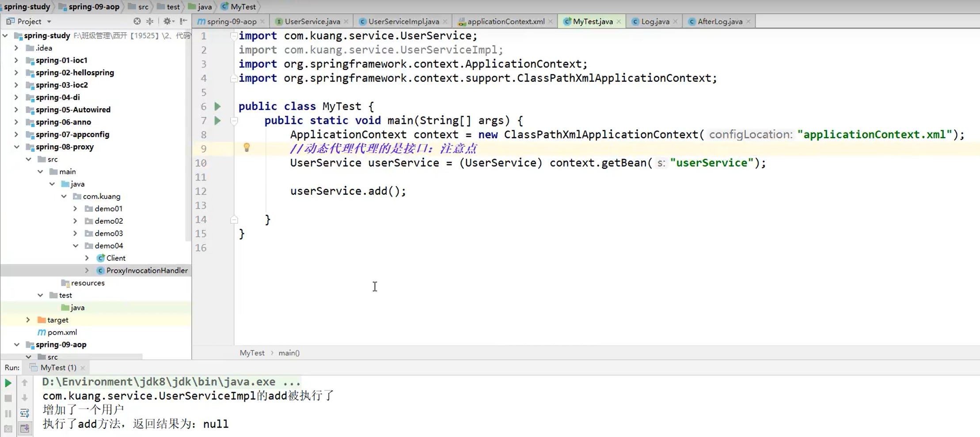Collapse the spring-study root node
The width and height of the screenshot is (980, 437).
5,36
